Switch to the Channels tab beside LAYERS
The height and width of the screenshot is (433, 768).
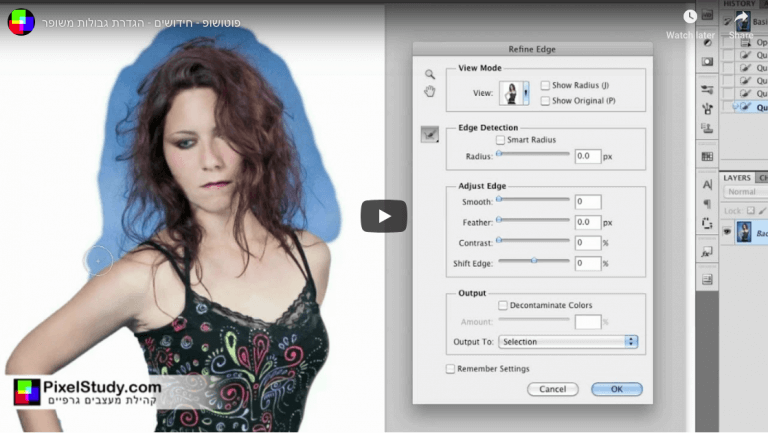(x=762, y=178)
